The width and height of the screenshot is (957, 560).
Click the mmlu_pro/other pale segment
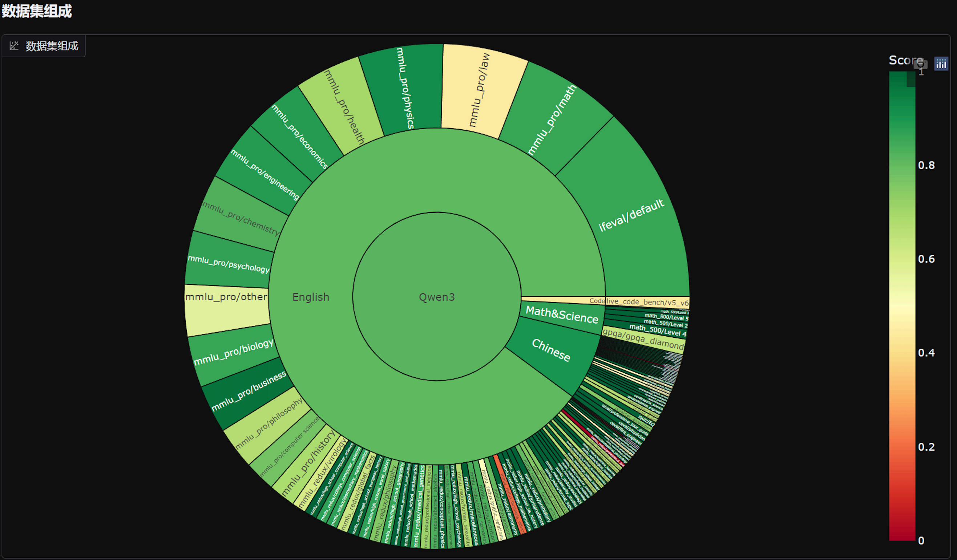[x=226, y=297]
